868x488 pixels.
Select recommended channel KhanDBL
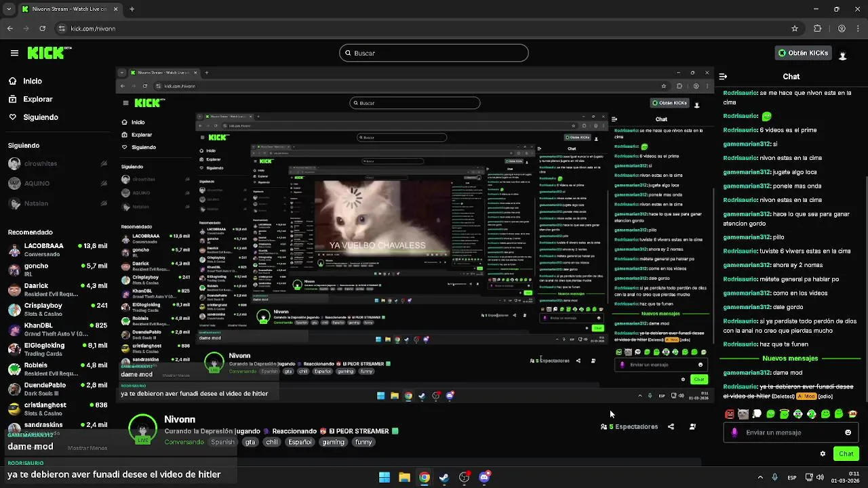(x=56, y=329)
